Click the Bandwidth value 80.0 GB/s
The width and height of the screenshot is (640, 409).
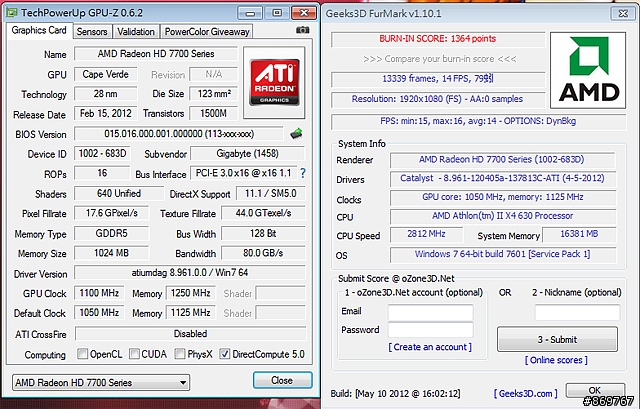click(263, 253)
